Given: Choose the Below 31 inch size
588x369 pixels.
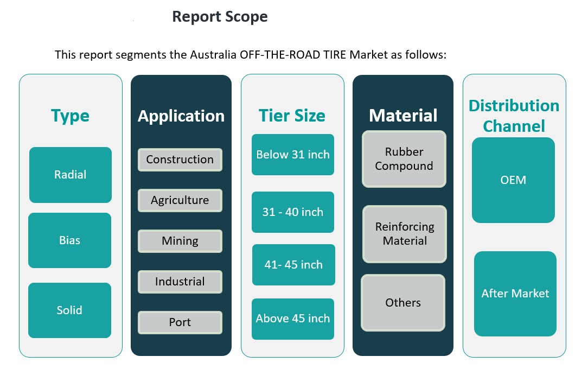Looking at the screenshot, I should (293, 155).
